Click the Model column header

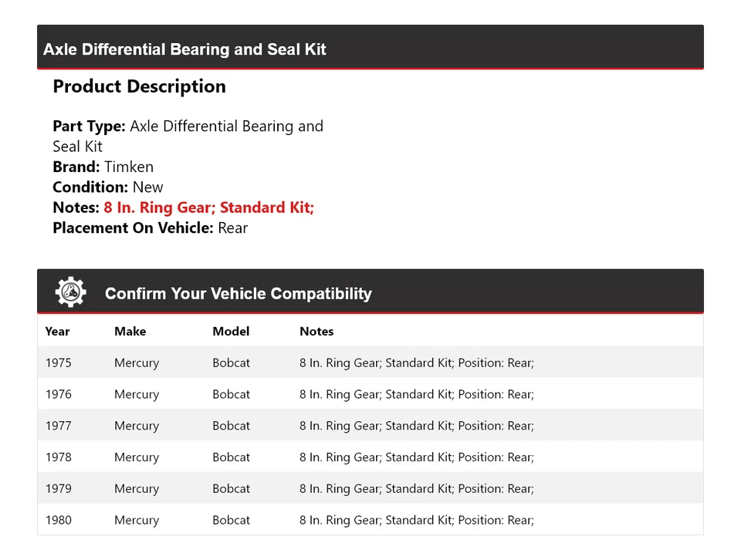[x=231, y=332]
